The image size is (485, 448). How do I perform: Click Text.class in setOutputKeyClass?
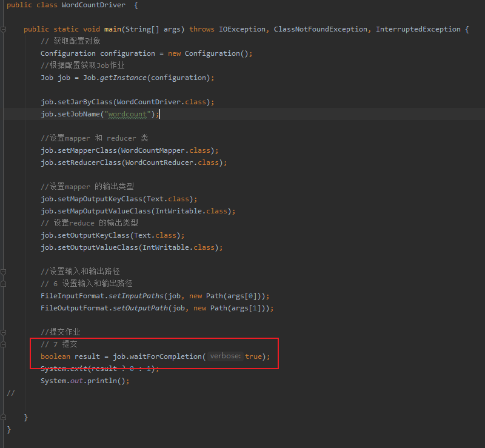[158, 235]
